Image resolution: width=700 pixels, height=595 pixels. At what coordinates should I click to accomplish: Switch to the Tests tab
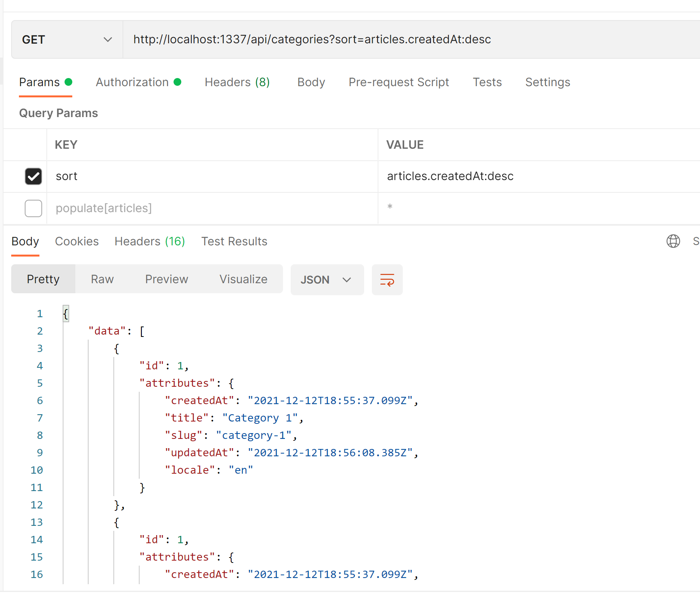pyautogui.click(x=487, y=82)
